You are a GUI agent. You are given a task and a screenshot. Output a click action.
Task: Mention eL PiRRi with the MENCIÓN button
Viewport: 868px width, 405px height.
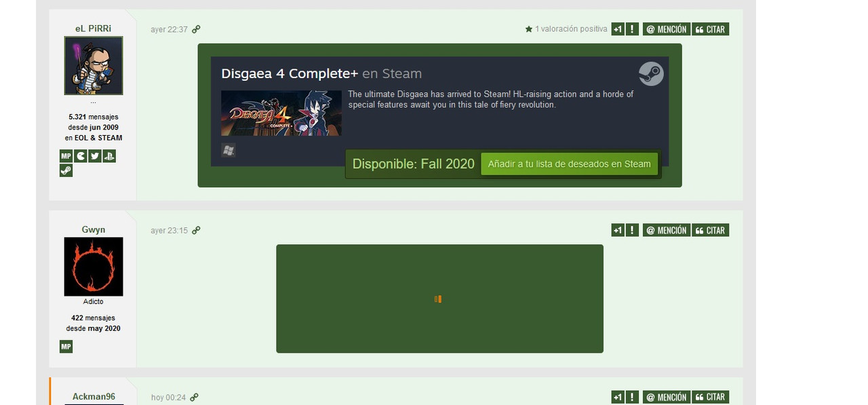tap(667, 29)
